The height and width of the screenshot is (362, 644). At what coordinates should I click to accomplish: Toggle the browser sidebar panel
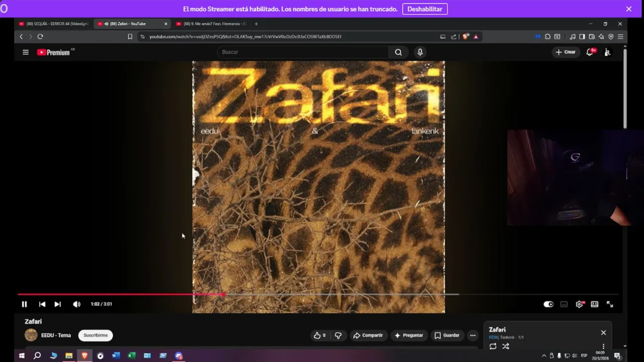pos(582,37)
